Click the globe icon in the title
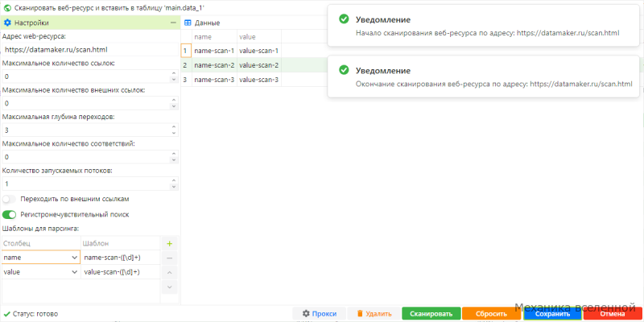Image resolution: width=644 pixels, height=322 pixels. [7, 7]
